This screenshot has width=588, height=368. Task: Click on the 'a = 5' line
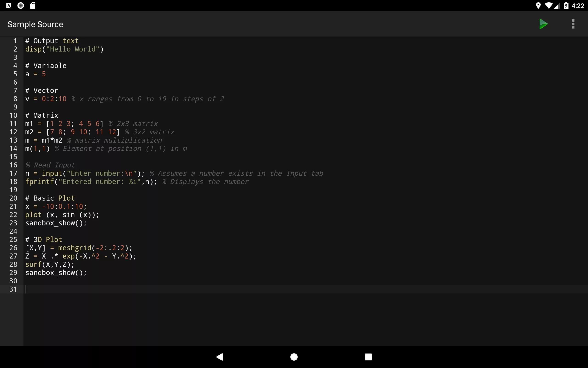tap(35, 74)
